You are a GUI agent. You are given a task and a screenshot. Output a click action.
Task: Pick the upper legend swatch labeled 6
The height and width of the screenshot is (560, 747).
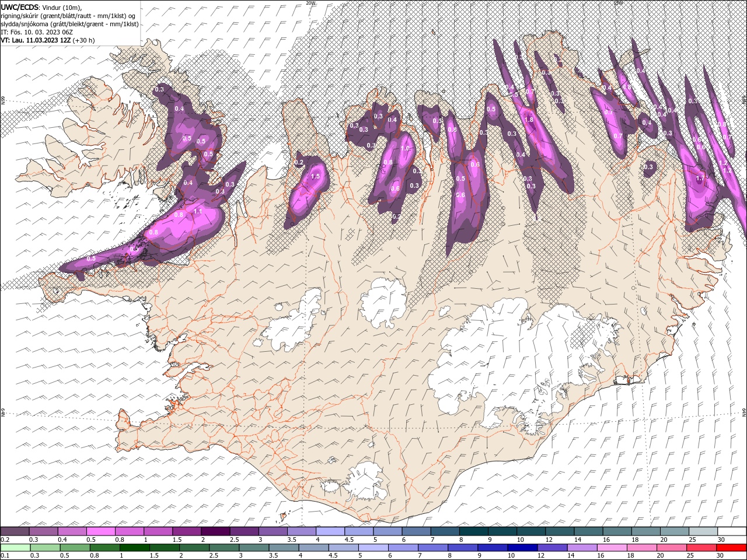coord(416,531)
